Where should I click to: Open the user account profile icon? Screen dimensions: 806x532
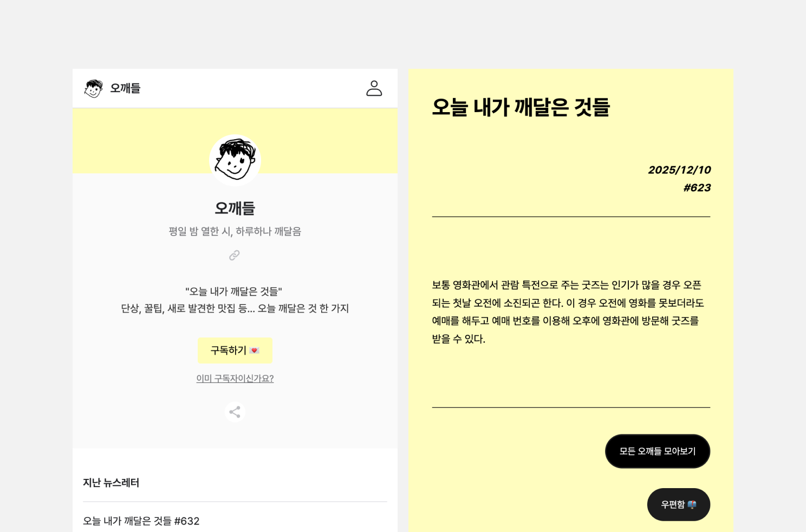pos(374,88)
